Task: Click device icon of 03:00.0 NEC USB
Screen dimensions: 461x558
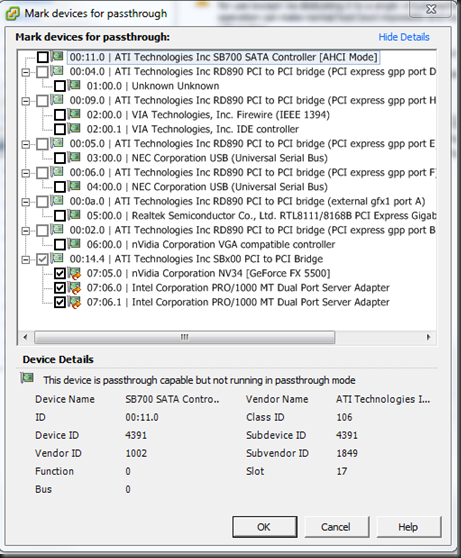Action: click(74, 157)
